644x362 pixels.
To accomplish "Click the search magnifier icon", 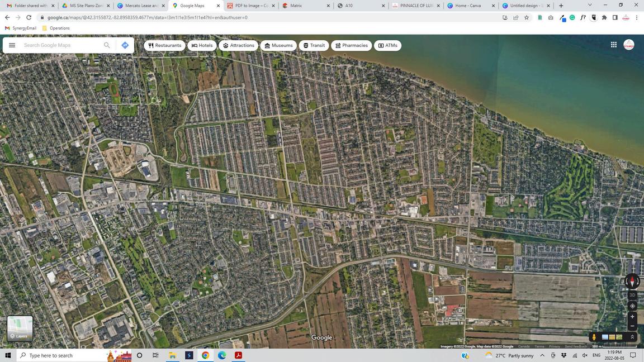I will click(107, 45).
